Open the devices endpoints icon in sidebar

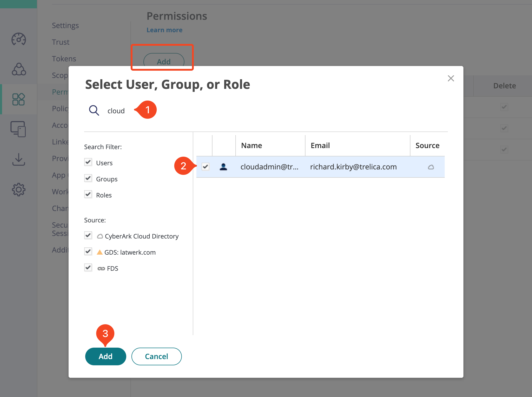[x=18, y=129]
